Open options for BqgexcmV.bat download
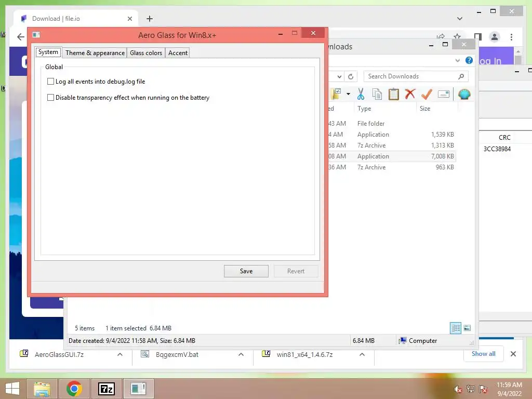The image size is (532, 399). [x=241, y=354]
